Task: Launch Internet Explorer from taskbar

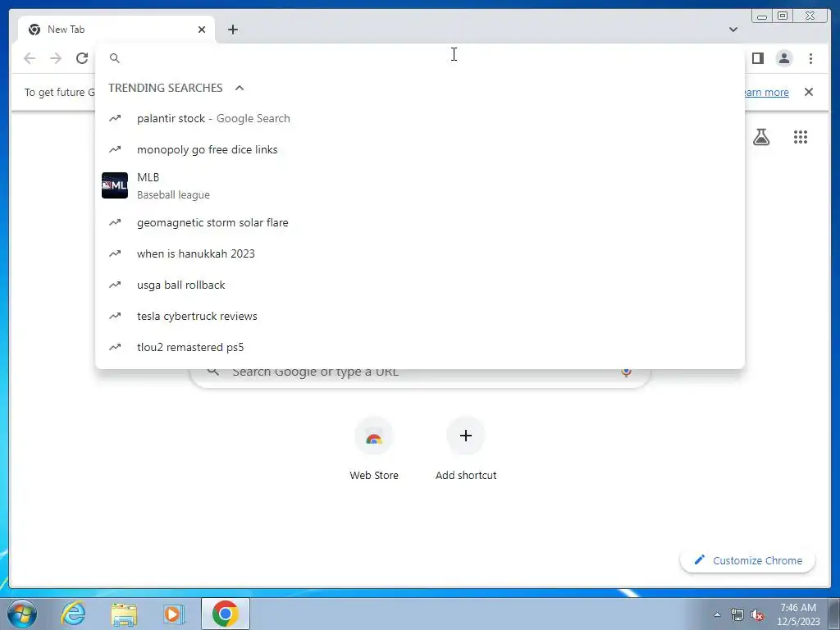Action: point(73,614)
